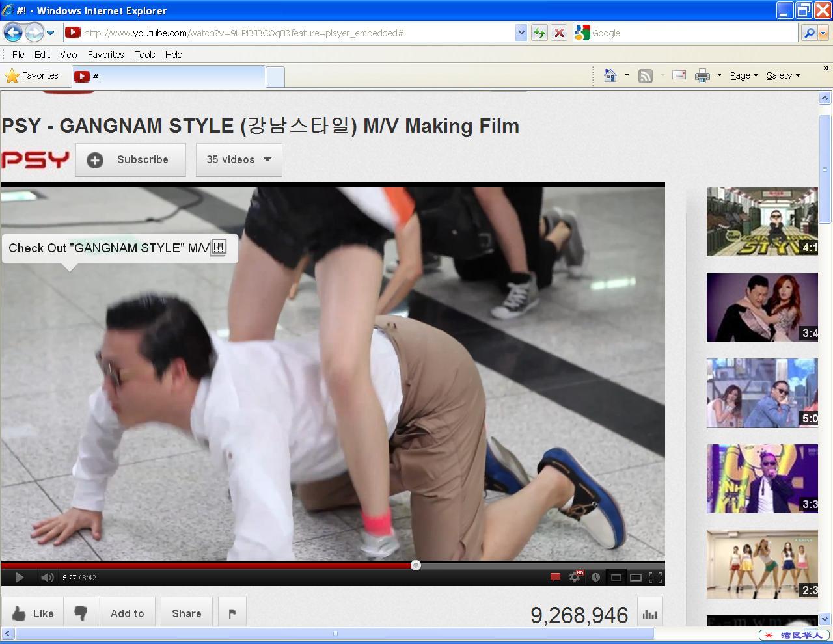
Task: Open the concert singer thumbnail 3:3
Action: [762, 479]
